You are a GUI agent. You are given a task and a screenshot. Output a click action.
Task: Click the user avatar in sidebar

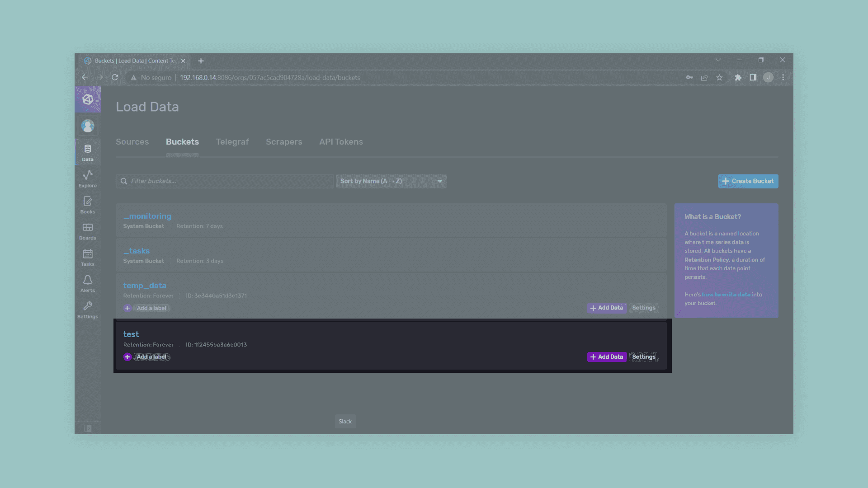[x=88, y=126]
